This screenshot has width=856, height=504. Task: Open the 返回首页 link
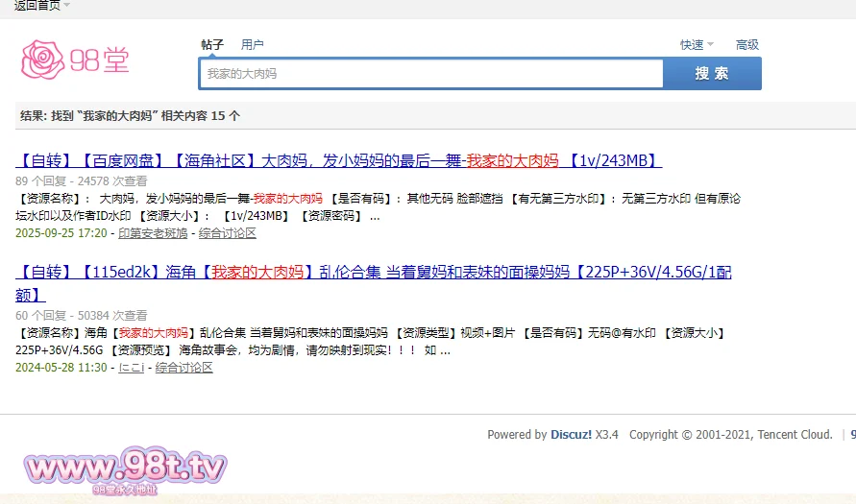[37, 6]
